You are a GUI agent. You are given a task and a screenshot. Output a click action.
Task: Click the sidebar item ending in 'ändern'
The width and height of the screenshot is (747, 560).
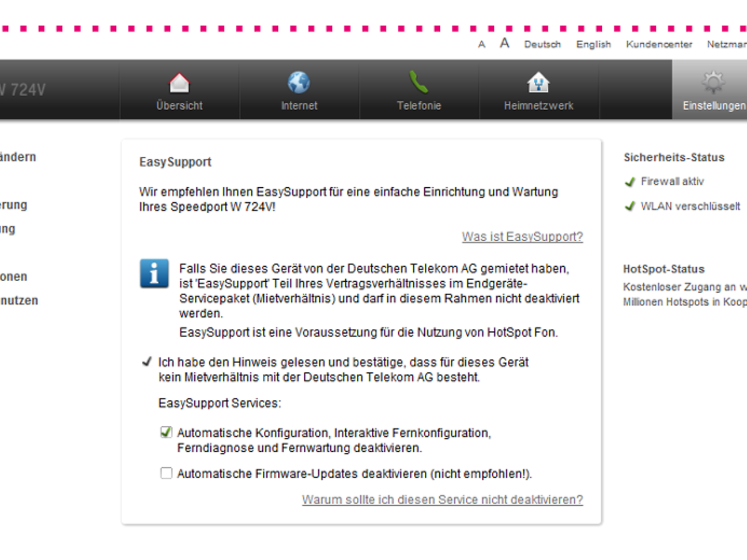pyautogui.click(x=18, y=157)
